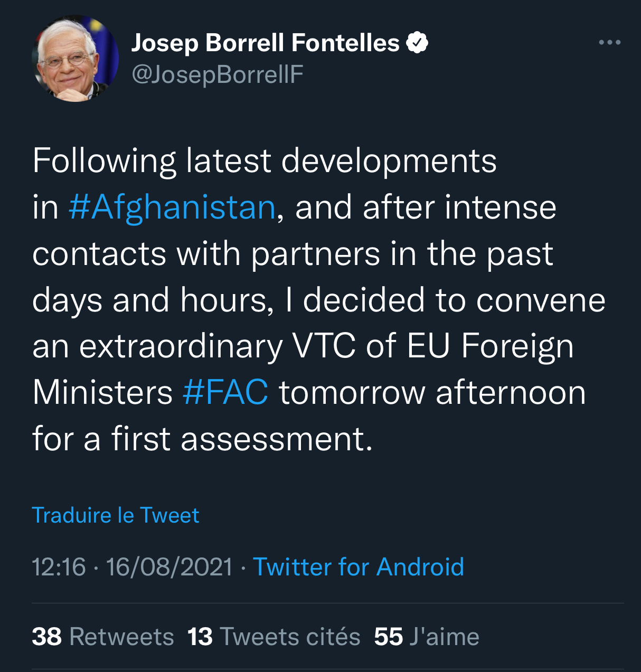Click "tomorrow afternoon" in the tweet body
Image resolution: width=641 pixels, height=672 pixels.
tap(432, 393)
